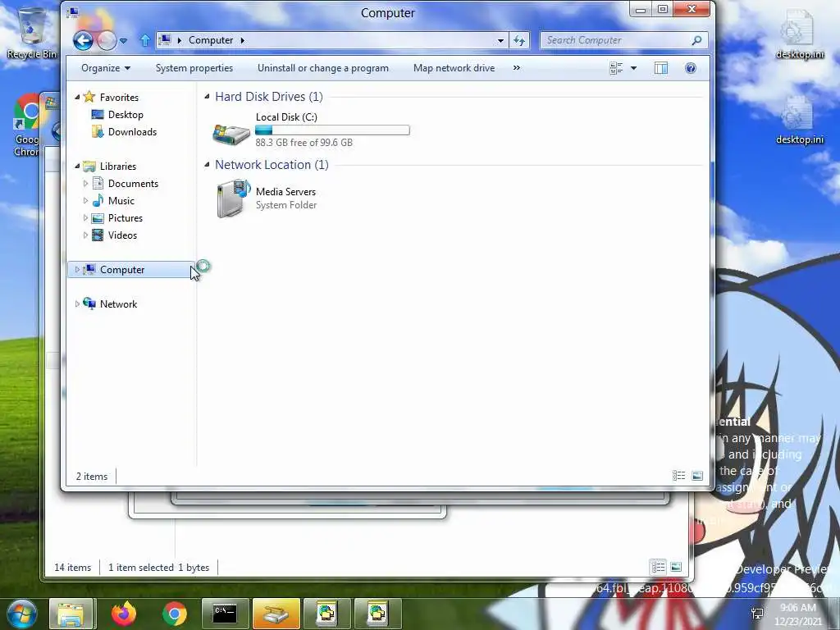Open Help via the blue question mark
Image resolution: width=840 pixels, height=630 pixels.
691,68
